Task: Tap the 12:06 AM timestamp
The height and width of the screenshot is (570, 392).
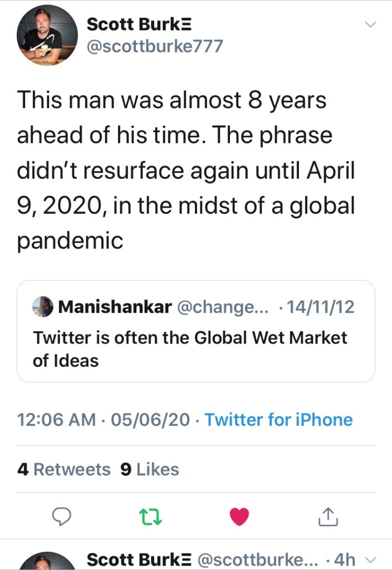Action: pyautogui.click(x=56, y=419)
